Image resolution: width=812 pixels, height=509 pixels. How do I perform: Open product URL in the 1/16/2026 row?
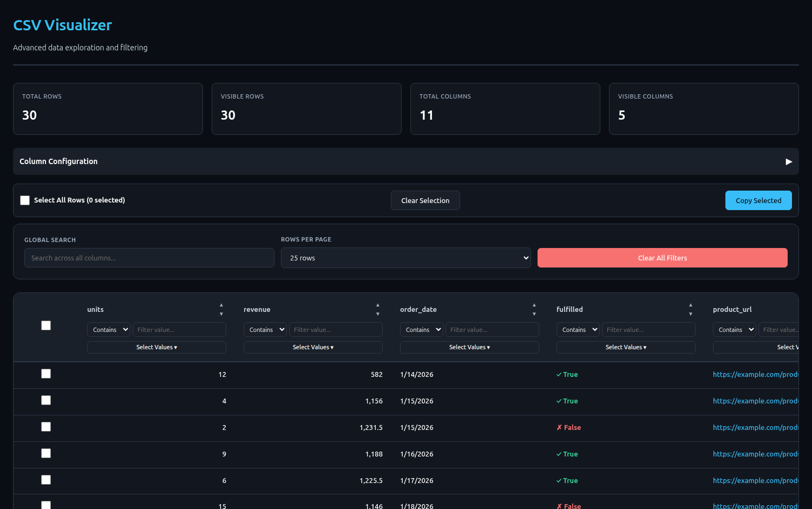(x=756, y=454)
